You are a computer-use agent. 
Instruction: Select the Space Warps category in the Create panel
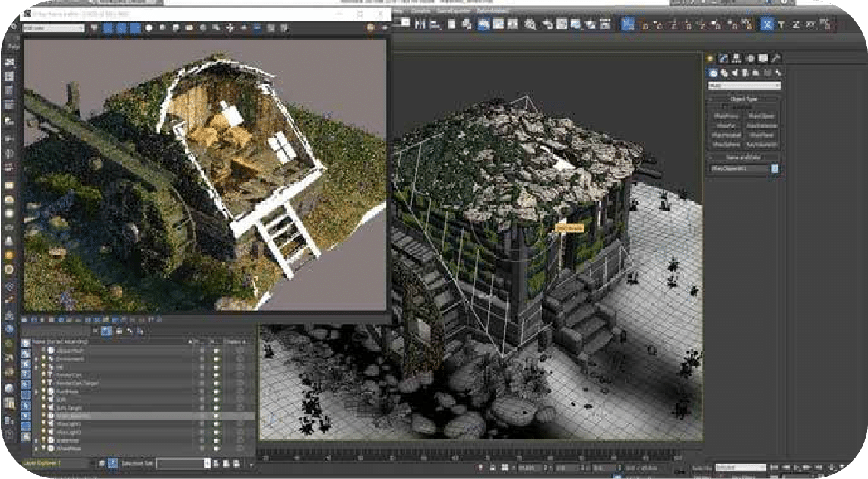[x=767, y=73]
